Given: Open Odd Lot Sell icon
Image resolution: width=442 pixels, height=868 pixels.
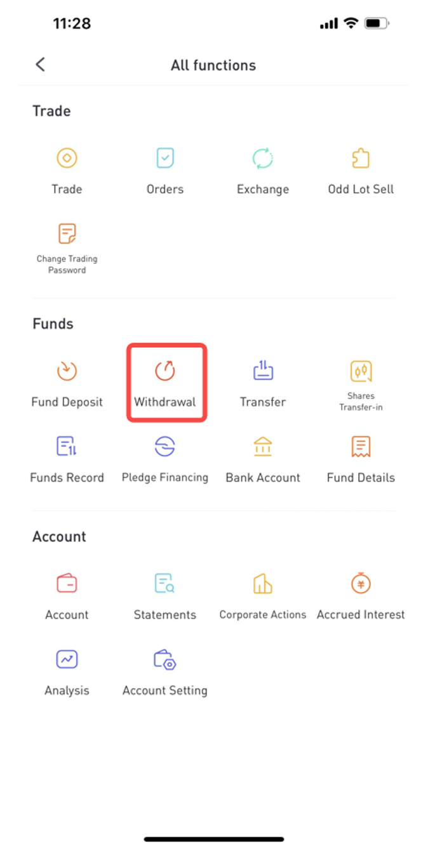Looking at the screenshot, I should [361, 158].
